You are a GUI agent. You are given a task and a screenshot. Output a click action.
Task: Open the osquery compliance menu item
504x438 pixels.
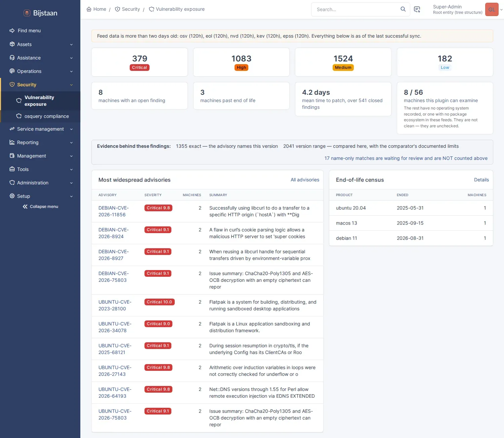(x=41, y=116)
